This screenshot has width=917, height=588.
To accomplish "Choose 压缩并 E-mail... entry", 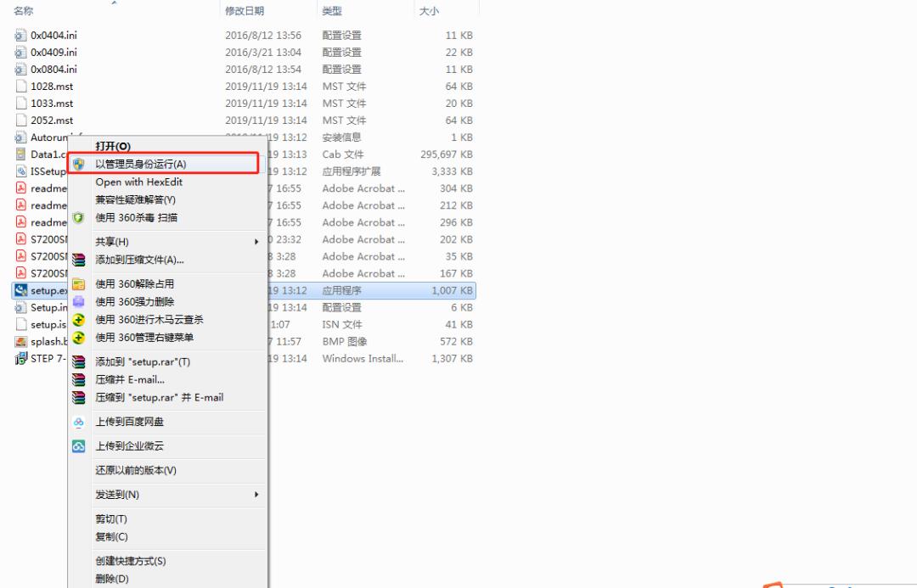I will (x=130, y=380).
